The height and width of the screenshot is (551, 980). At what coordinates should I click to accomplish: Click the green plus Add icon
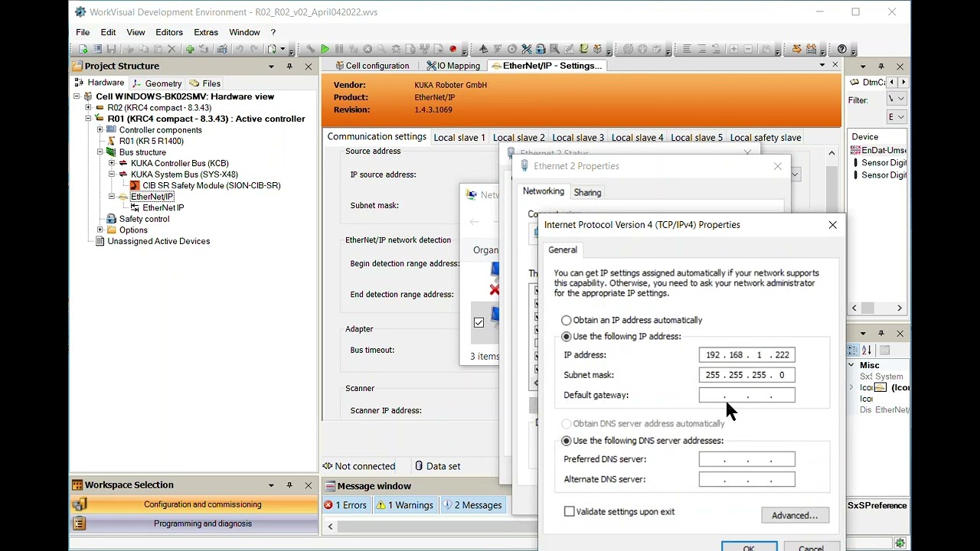[190, 49]
